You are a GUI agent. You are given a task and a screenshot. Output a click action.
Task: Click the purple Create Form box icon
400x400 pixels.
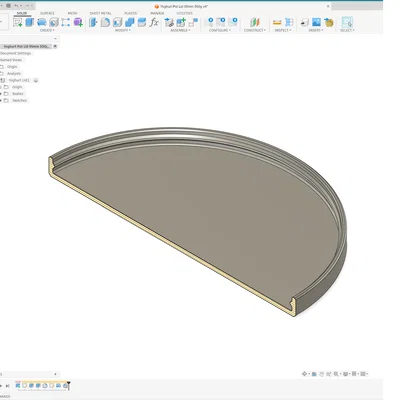(78, 22)
